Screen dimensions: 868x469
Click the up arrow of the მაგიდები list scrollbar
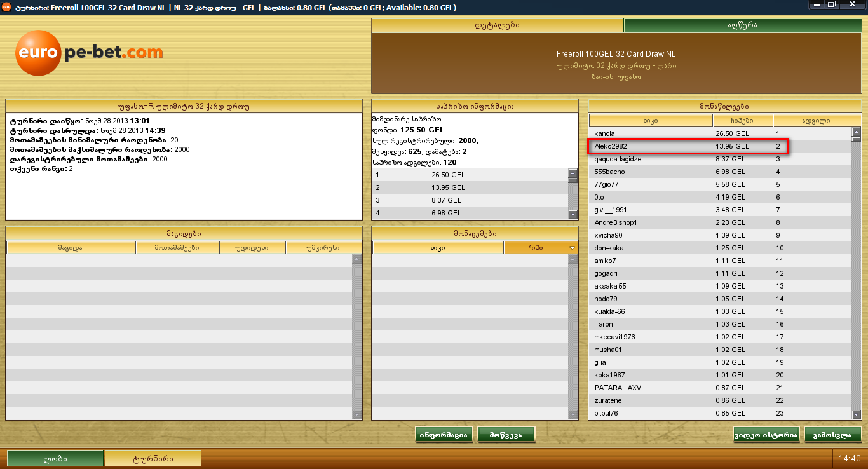356,259
